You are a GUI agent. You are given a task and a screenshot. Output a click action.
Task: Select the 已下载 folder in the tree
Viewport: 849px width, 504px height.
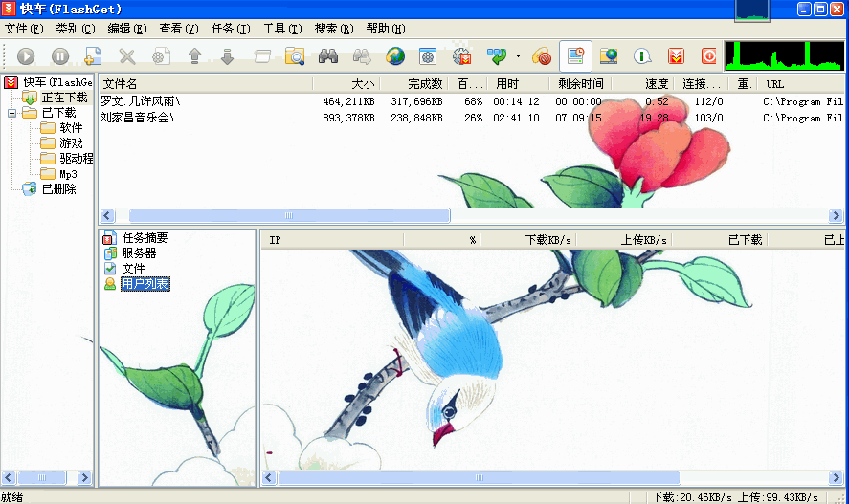pyautogui.click(x=58, y=113)
